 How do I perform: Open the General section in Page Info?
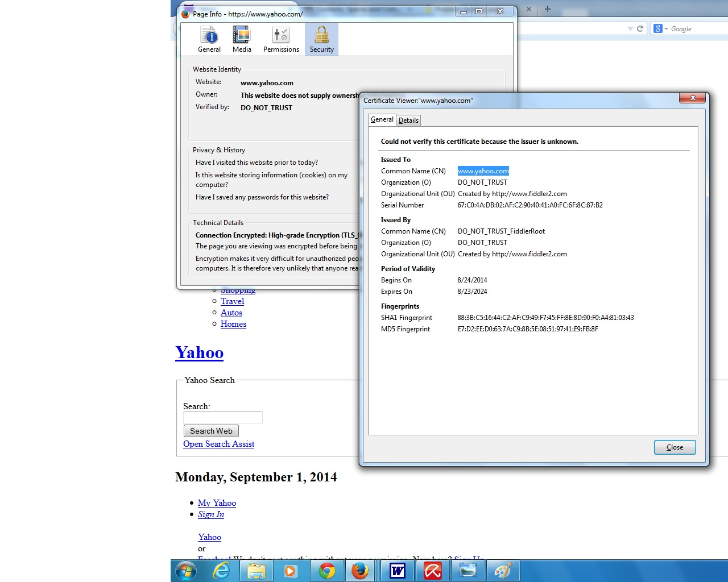(x=209, y=39)
